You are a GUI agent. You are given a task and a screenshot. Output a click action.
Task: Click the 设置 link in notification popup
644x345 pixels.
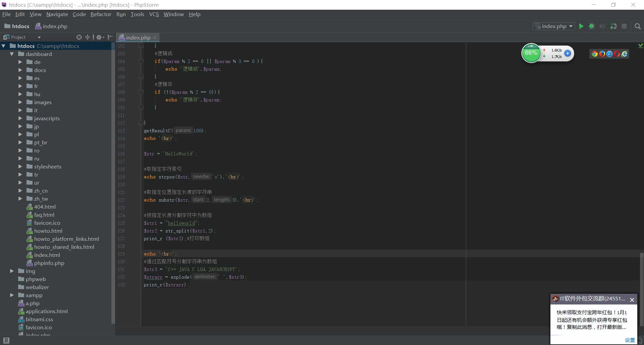[x=630, y=340]
